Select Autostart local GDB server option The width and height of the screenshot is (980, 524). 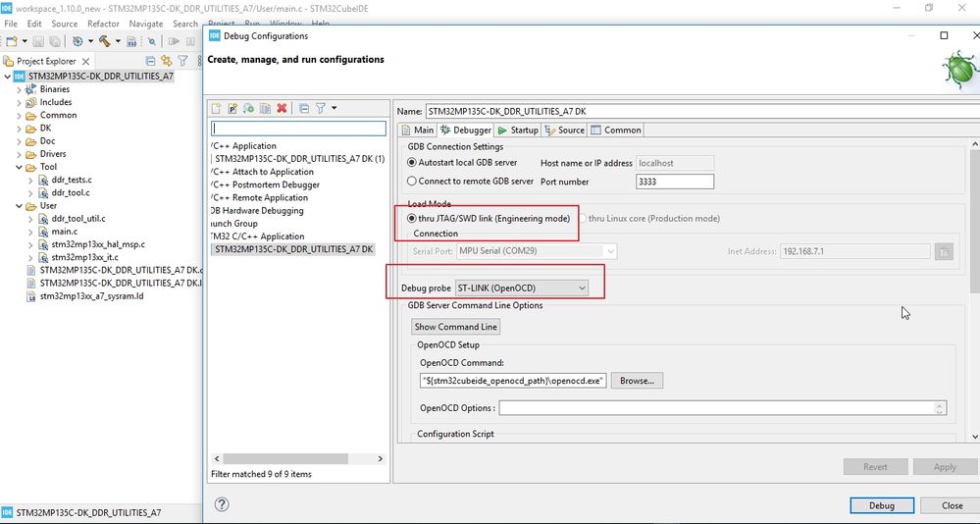point(462,163)
